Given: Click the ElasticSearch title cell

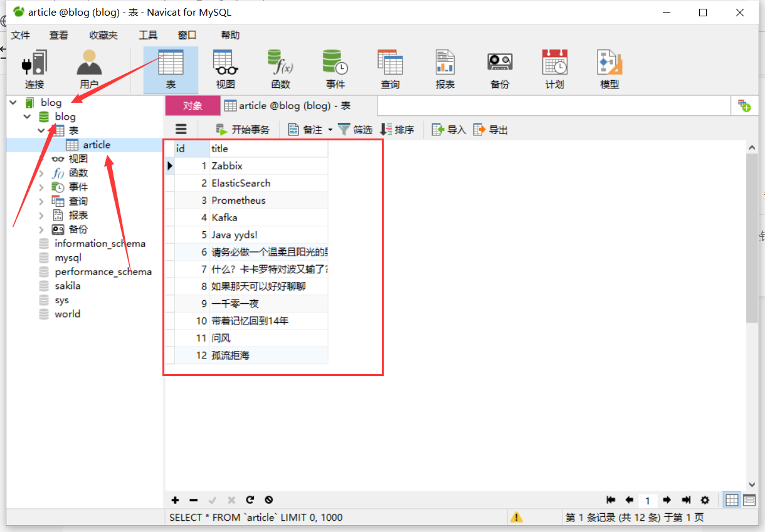Looking at the screenshot, I should pos(268,183).
